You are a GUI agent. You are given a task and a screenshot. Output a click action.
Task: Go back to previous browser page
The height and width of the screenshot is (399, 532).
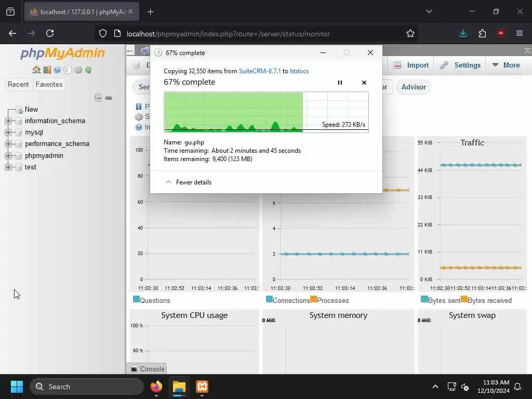tap(12, 33)
